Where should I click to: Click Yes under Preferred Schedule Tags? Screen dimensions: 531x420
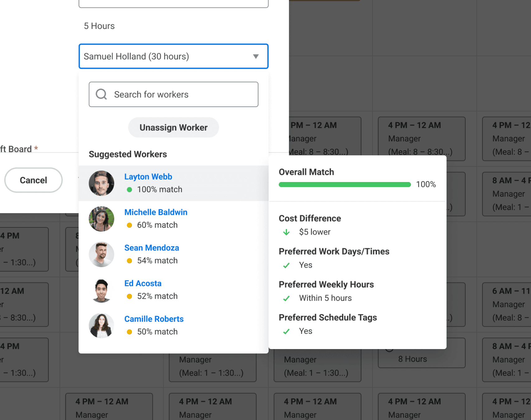click(x=306, y=331)
